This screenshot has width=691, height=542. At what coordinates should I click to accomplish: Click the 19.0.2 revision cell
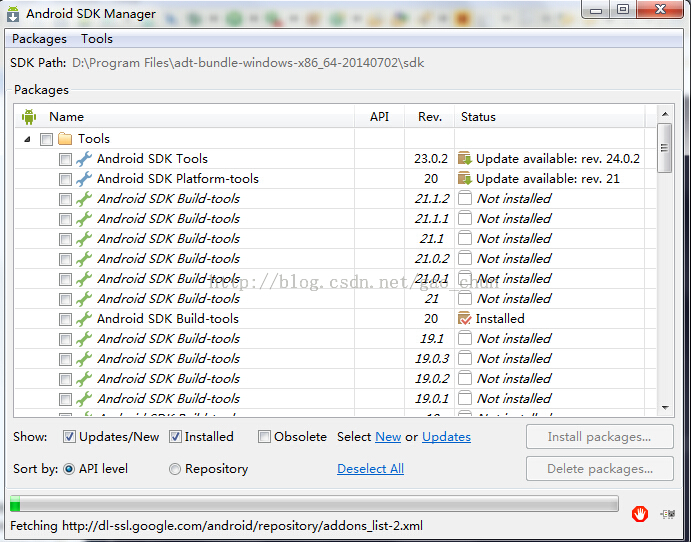point(432,379)
